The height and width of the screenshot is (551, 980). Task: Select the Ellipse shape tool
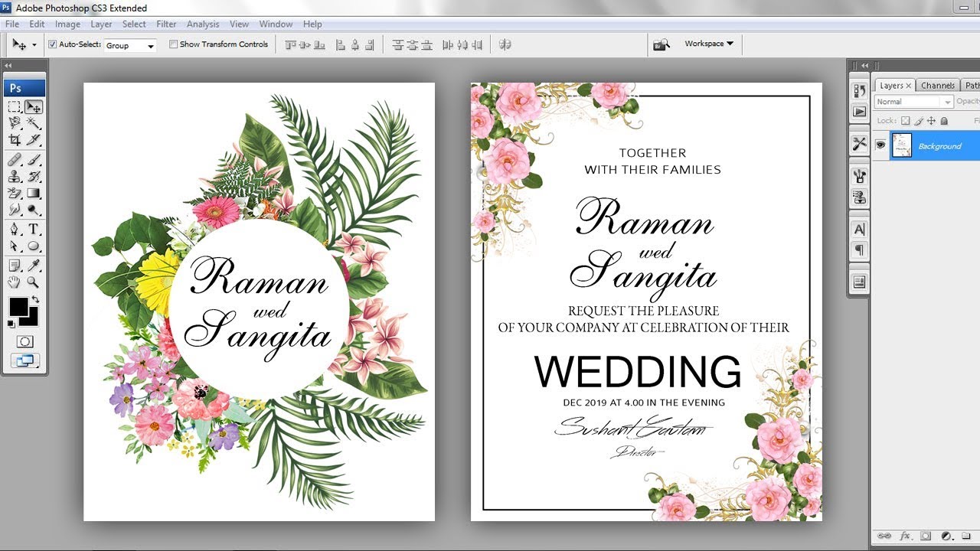[34, 246]
